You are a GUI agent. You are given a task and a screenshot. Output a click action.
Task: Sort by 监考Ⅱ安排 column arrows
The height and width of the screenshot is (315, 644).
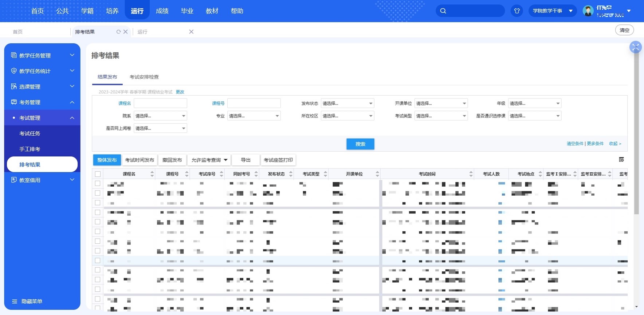pos(609,174)
